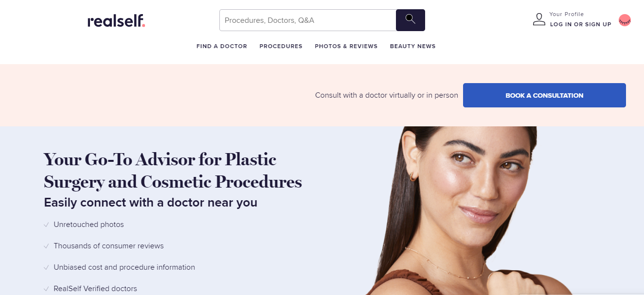Click Log In or Sign Up link
Image resolution: width=644 pixels, height=295 pixels.
coord(580,24)
